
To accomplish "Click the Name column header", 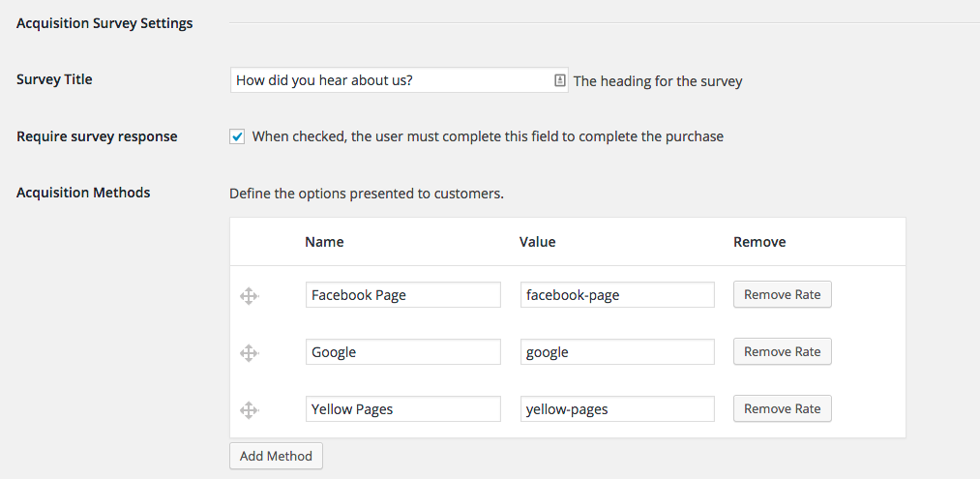I will [324, 242].
